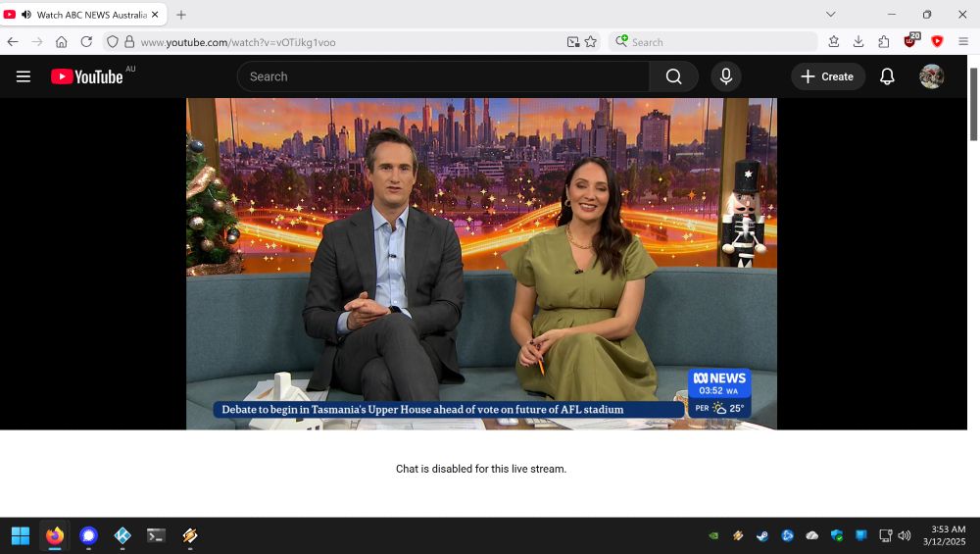This screenshot has width=980, height=554.
Task: Select the Watch ABC NEWS Australia tab
Action: tap(83, 15)
